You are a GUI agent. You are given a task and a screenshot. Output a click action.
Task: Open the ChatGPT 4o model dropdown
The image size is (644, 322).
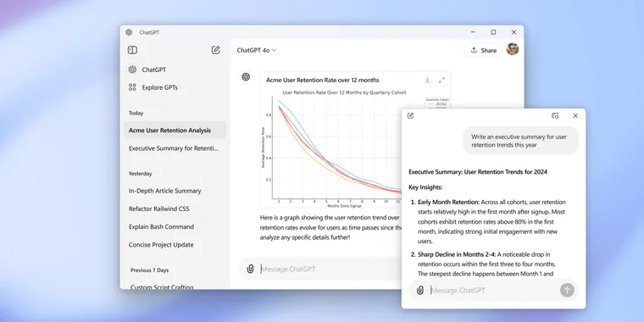tap(257, 50)
